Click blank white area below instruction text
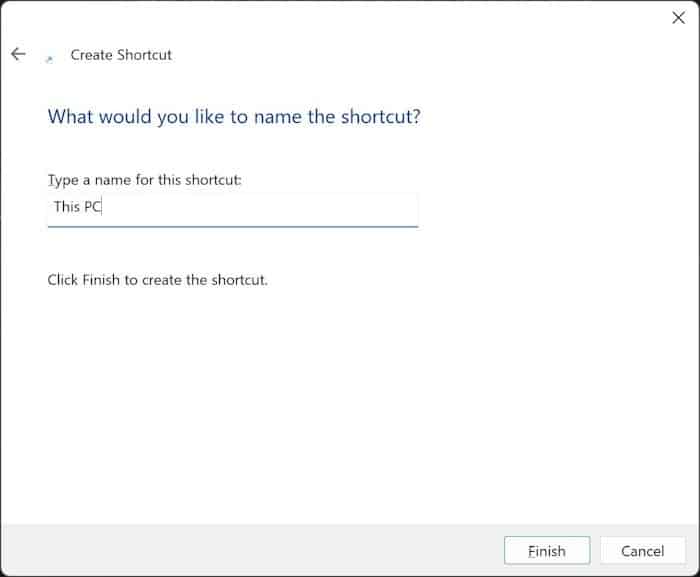This screenshot has width=700, height=577. pyautogui.click(x=350, y=400)
